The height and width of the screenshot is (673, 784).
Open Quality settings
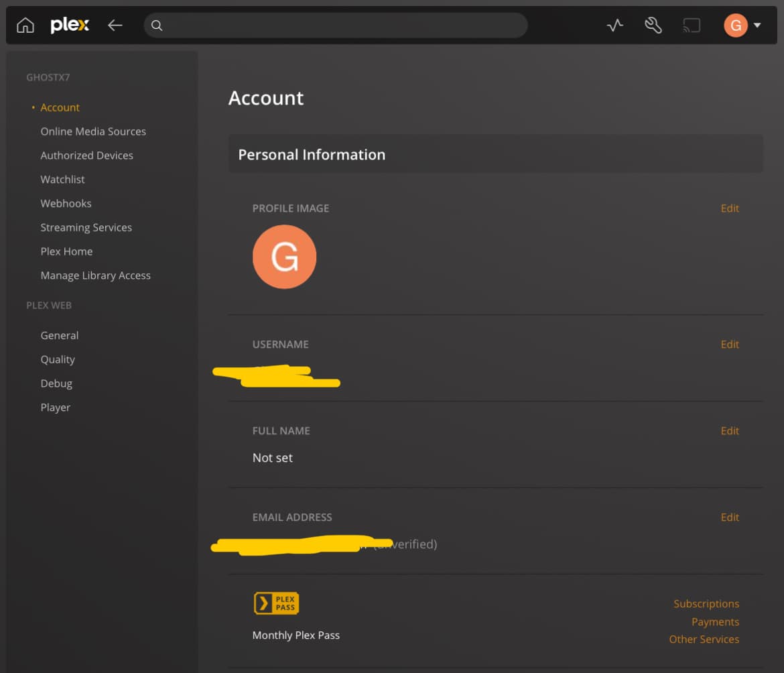tap(58, 359)
